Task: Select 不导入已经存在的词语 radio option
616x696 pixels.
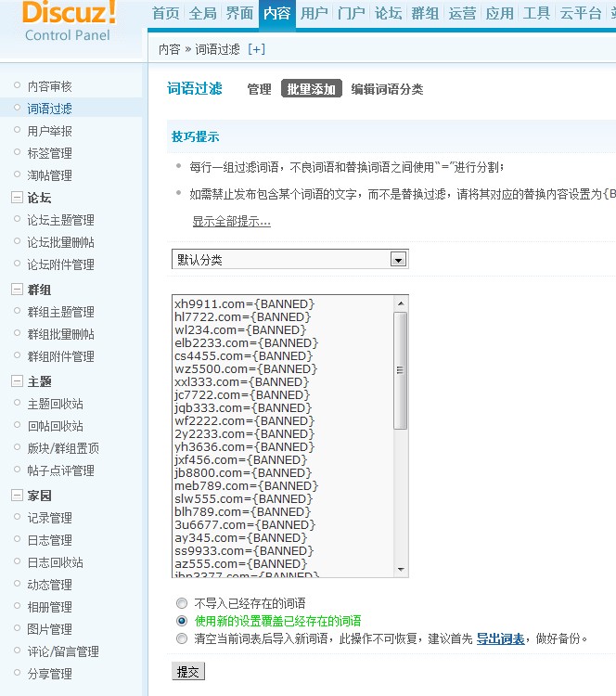Action: coord(182,603)
